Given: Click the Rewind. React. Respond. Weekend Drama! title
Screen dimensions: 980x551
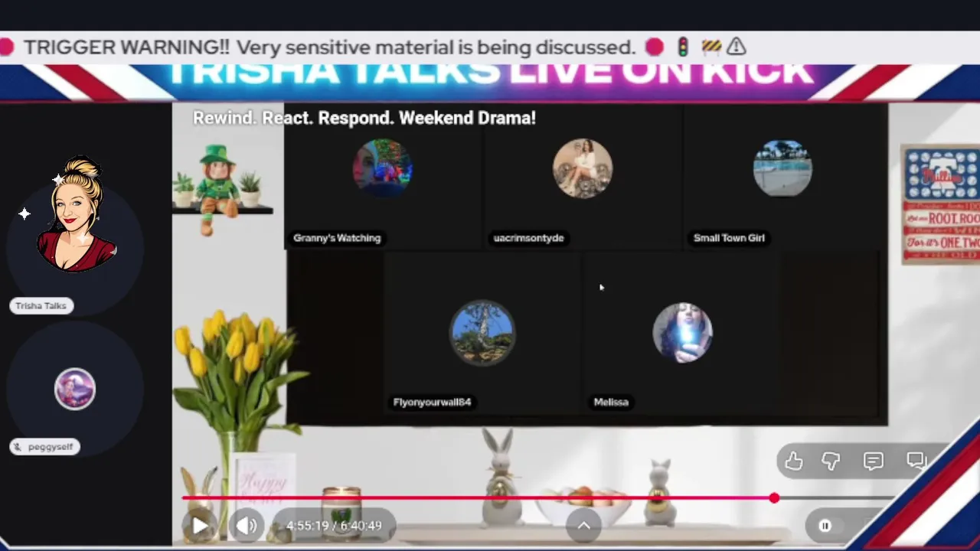Looking at the screenshot, I should [364, 118].
